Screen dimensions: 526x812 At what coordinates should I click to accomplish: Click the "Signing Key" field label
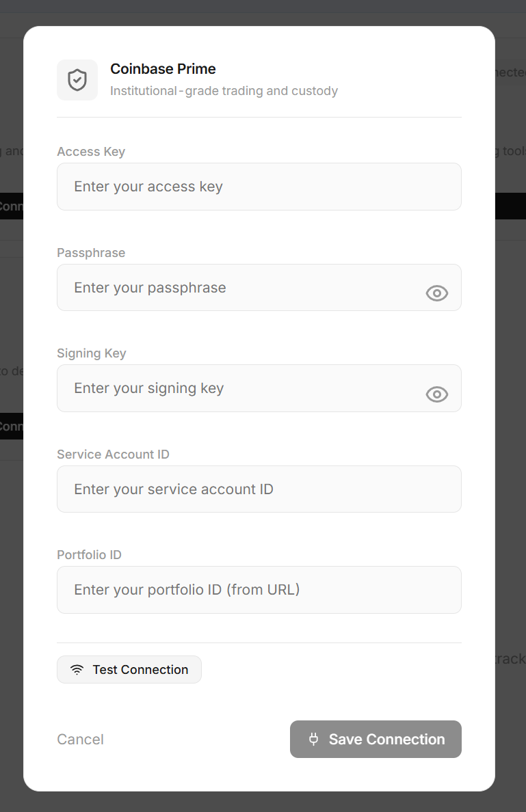point(92,353)
